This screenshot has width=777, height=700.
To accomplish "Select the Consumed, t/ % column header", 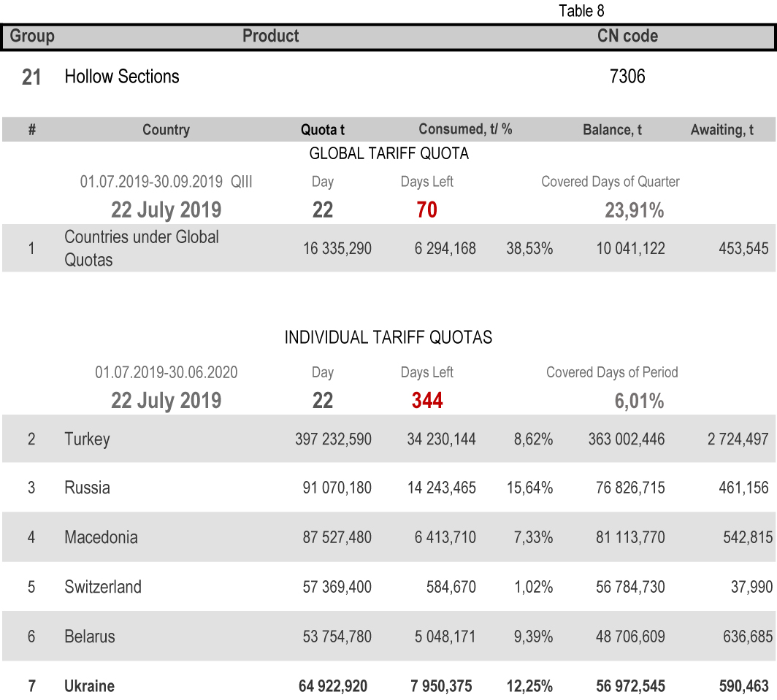I will (465, 129).
